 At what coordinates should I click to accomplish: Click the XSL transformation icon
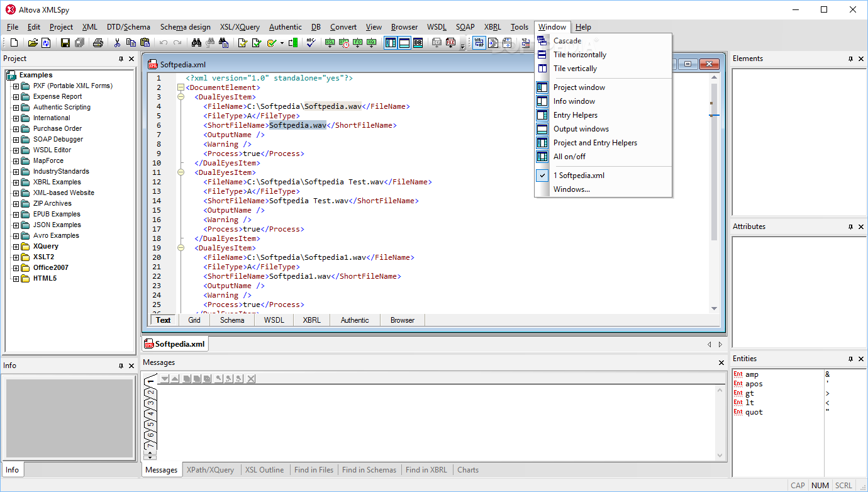tap(330, 43)
